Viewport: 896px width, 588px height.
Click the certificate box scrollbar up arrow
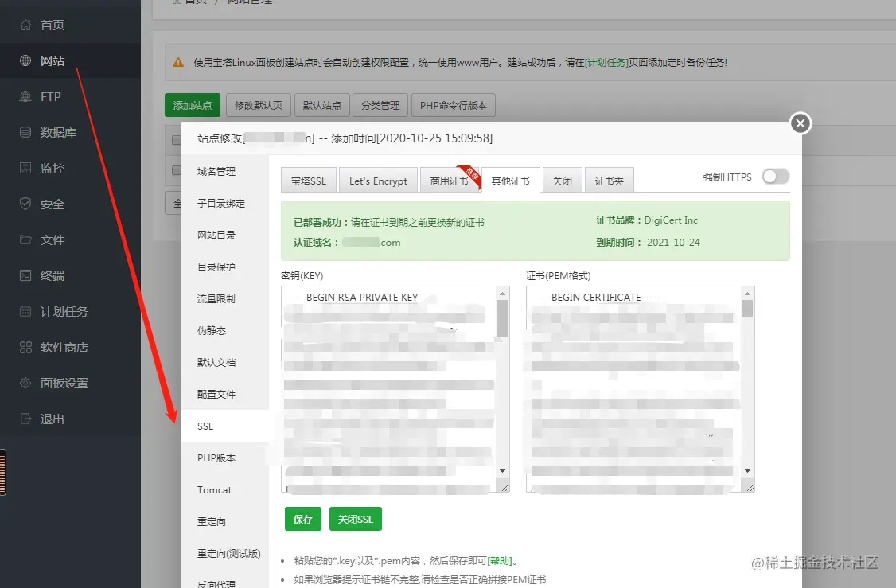(747, 294)
